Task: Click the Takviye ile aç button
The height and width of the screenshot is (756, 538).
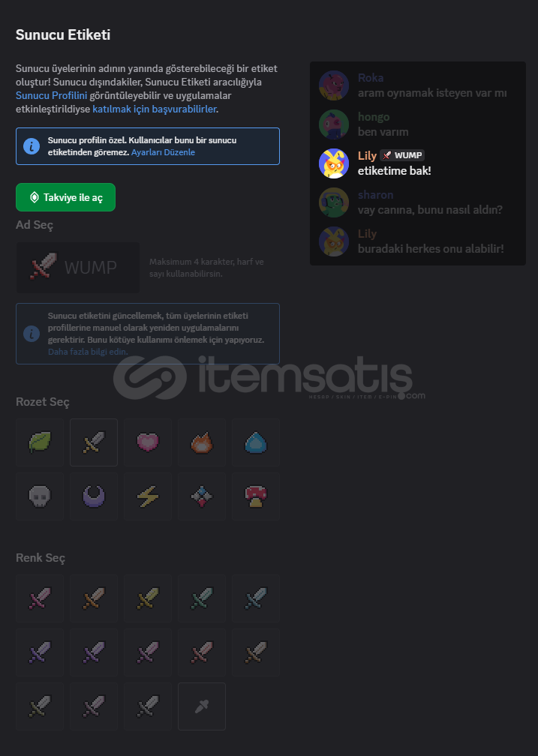Action: coord(65,197)
